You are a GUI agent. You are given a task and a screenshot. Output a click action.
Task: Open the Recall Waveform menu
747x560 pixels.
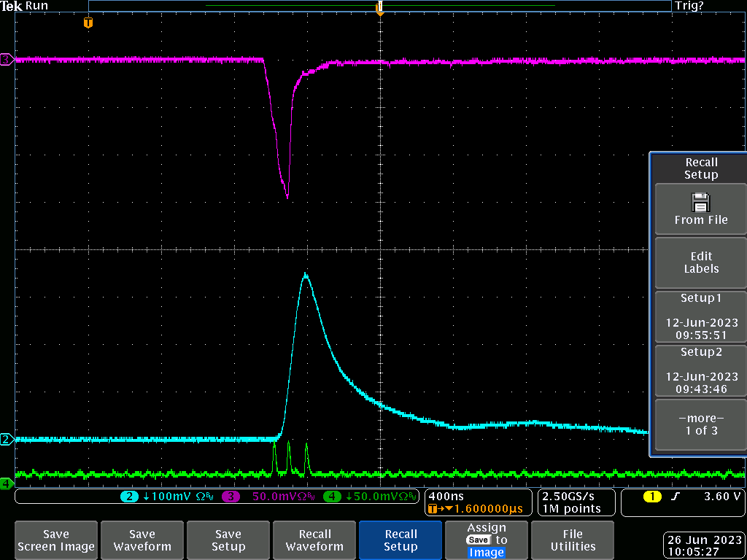[314, 540]
